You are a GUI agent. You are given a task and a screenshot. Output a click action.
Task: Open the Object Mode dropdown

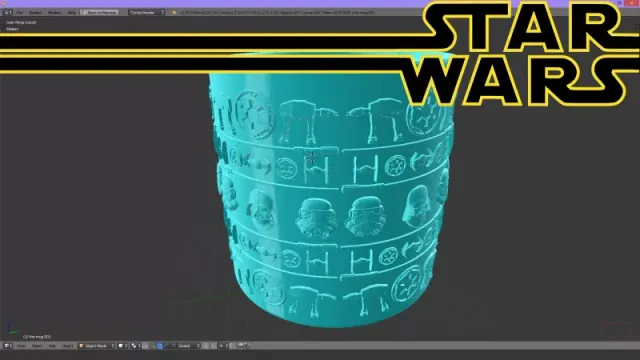click(97, 346)
